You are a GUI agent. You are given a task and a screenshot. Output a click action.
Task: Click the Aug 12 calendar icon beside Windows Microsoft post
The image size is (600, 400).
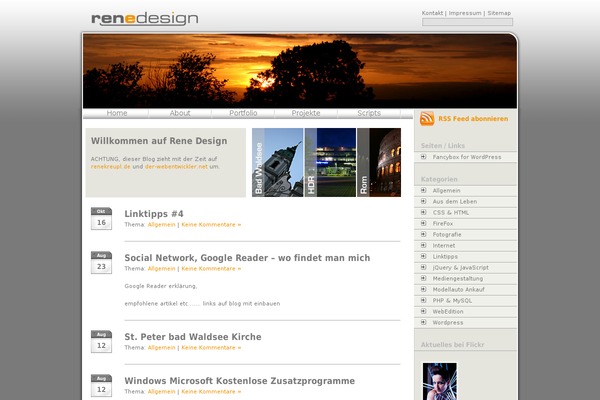click(x=101, y=385)
